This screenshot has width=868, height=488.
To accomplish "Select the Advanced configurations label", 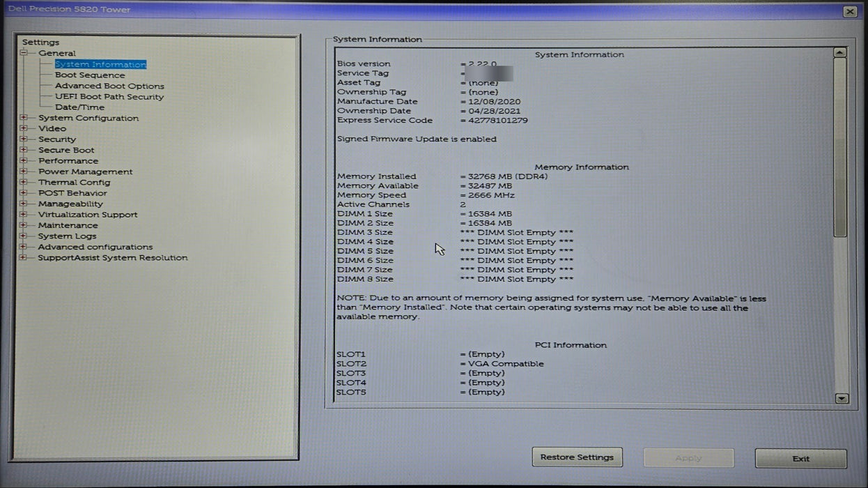I will pyautogui.click(x=95, y=247).
